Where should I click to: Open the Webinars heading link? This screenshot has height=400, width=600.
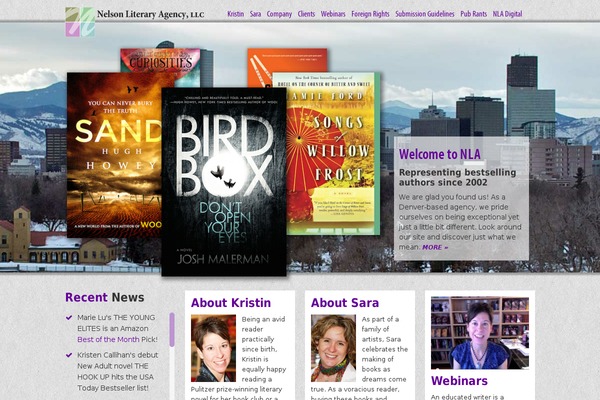coord(459,381)
